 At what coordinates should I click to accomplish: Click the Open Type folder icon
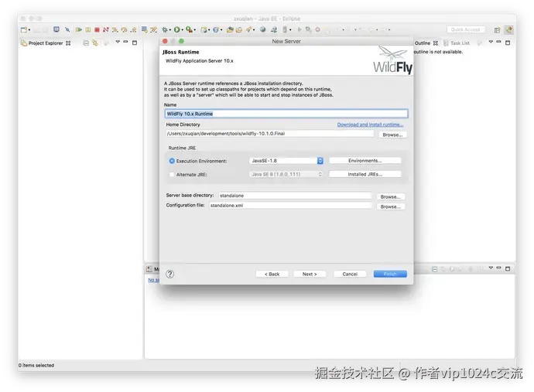(x=230, y=30)
